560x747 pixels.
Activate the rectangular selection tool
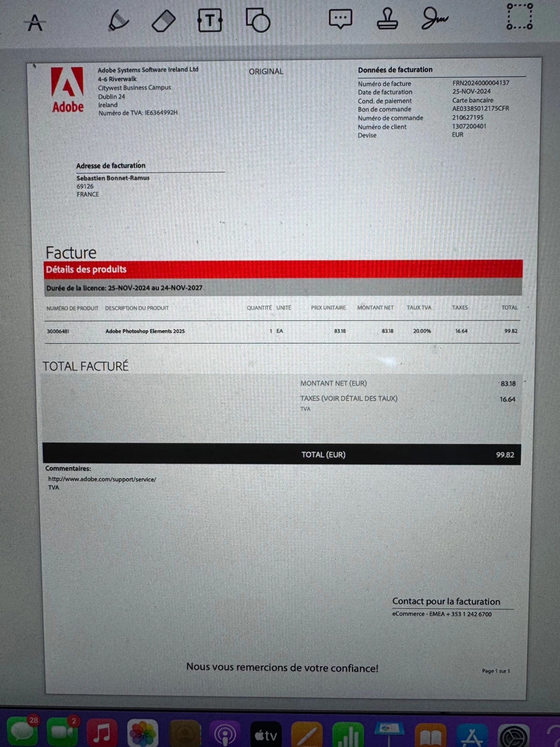520,16
